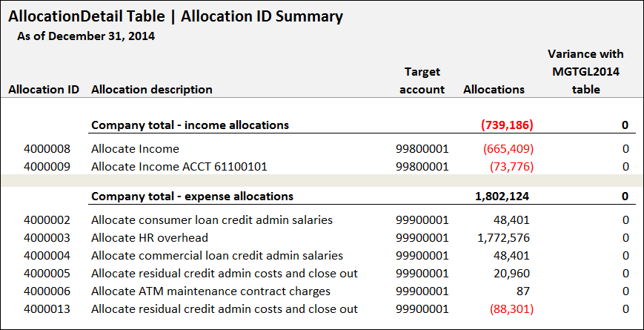Click the expense total 1,802,124
Viewport: 644px width, 330px height.
[x=502, y=197]
